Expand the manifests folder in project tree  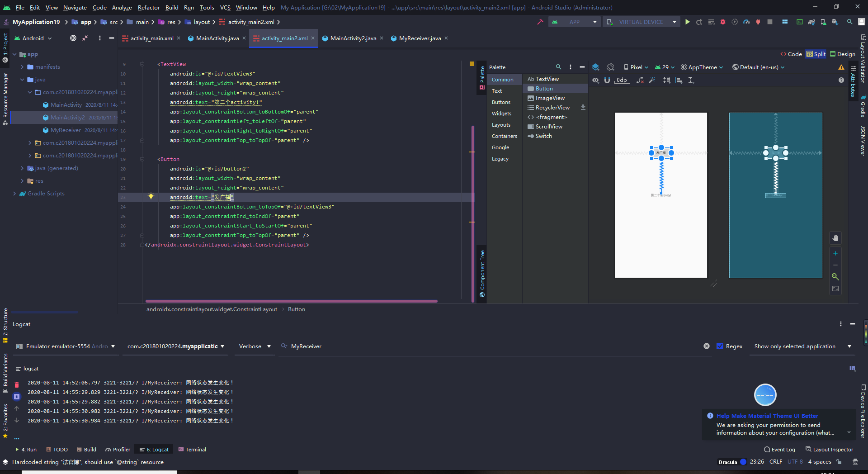tap(22, 66)
